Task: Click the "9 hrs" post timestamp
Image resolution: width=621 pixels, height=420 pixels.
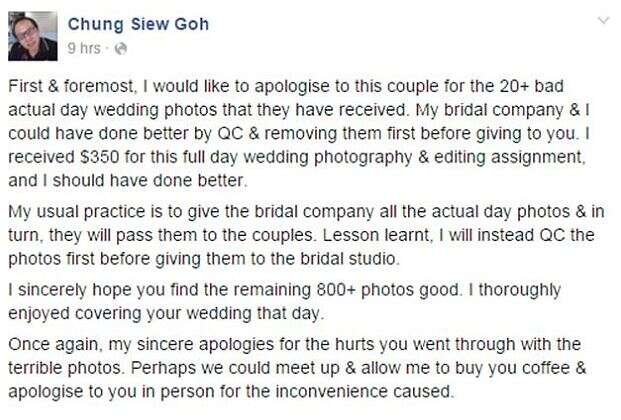Action: tap(83, 45)
